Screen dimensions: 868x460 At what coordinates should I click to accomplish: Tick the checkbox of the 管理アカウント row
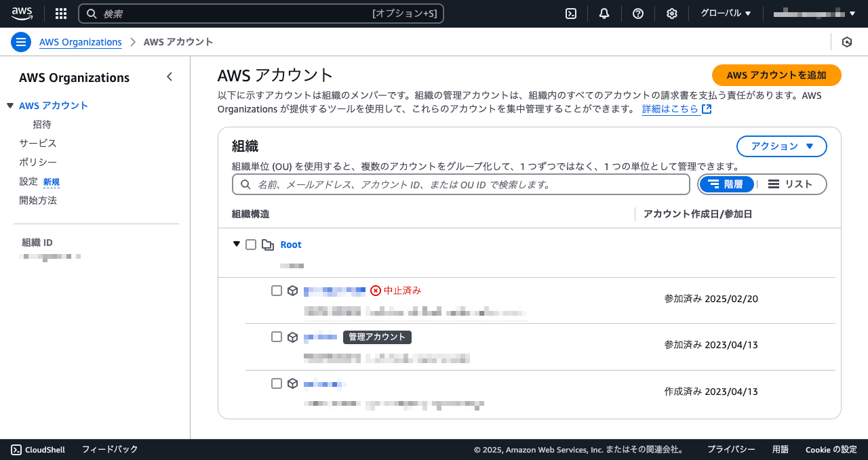(277, 337)
